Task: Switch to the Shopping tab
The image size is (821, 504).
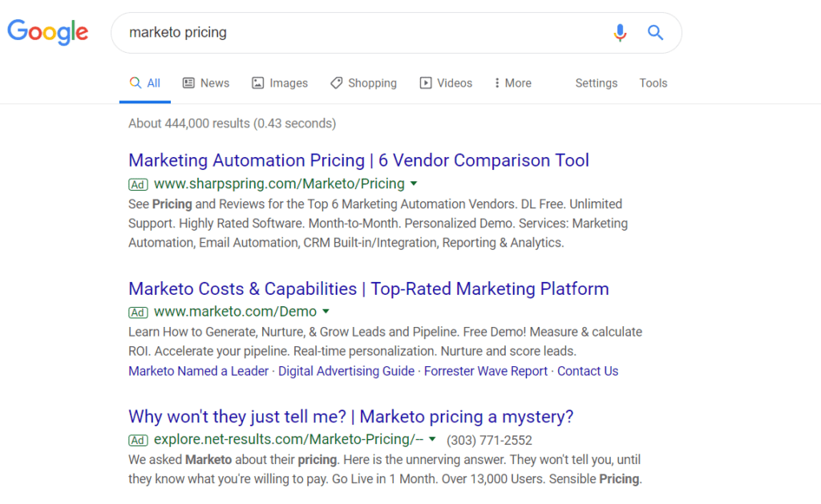Action: (363, 83)
